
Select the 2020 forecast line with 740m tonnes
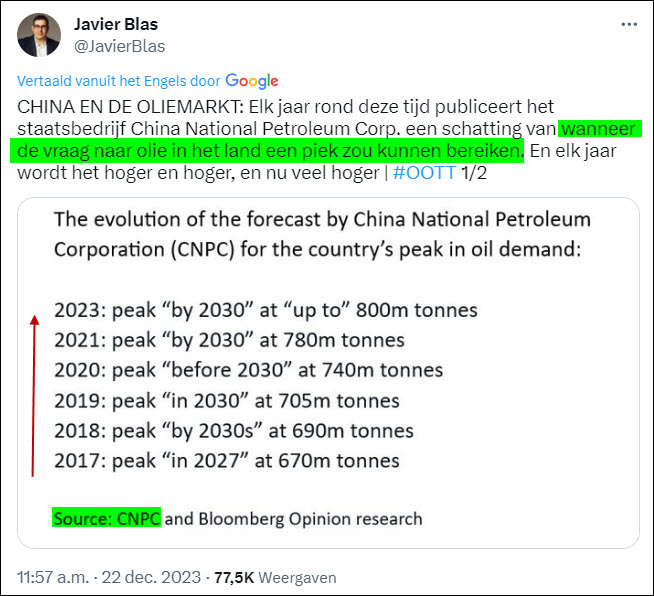click(x=248, y=370)
